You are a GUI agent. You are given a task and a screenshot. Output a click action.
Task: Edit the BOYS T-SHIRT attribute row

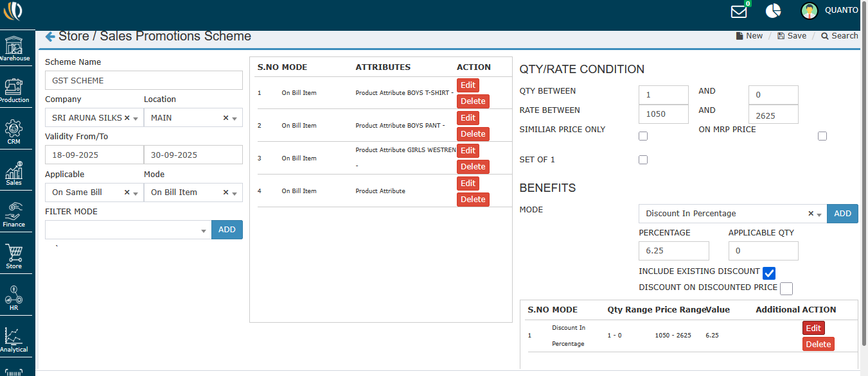point(468,85)
